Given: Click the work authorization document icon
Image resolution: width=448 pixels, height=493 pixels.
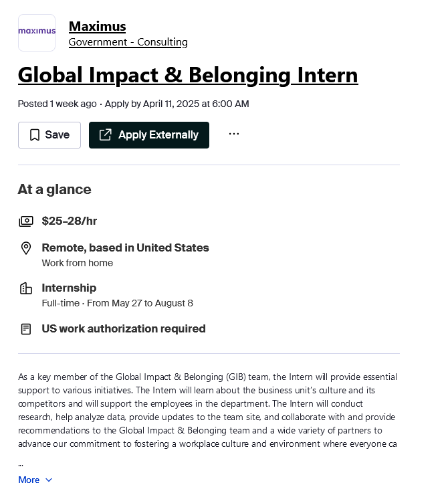Looking at the screenshot, I should click(26, 329).
